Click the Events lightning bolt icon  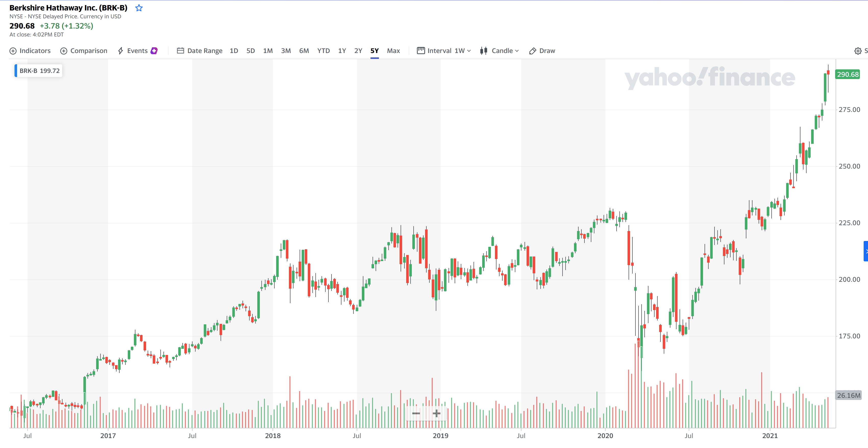[x=121, y=51]
